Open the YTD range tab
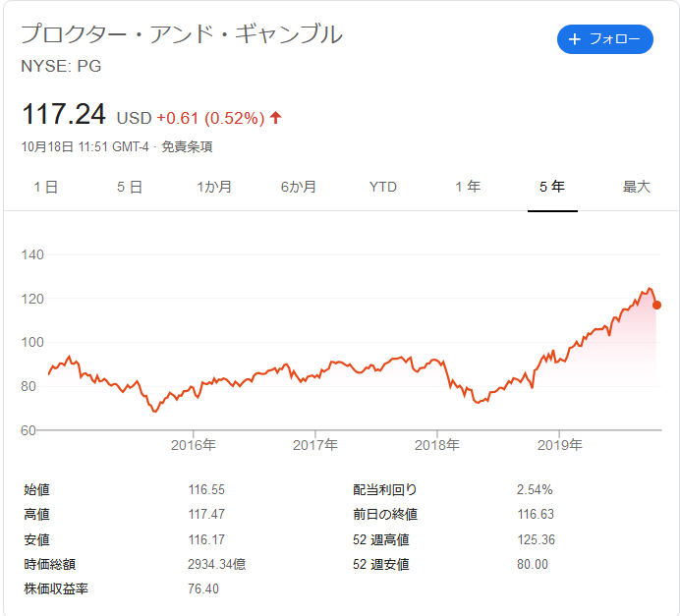 (x=383, y=187)
